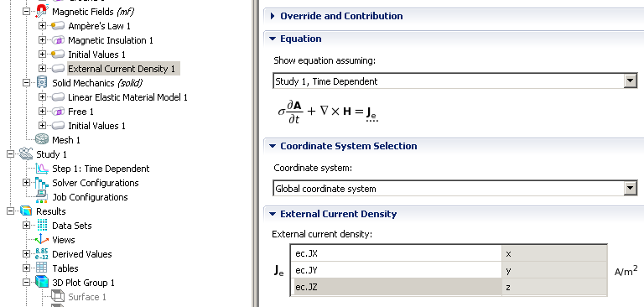Viewport: 644px width, 307px height.
Task: Select the Views tree item
Action: point(64,240)
